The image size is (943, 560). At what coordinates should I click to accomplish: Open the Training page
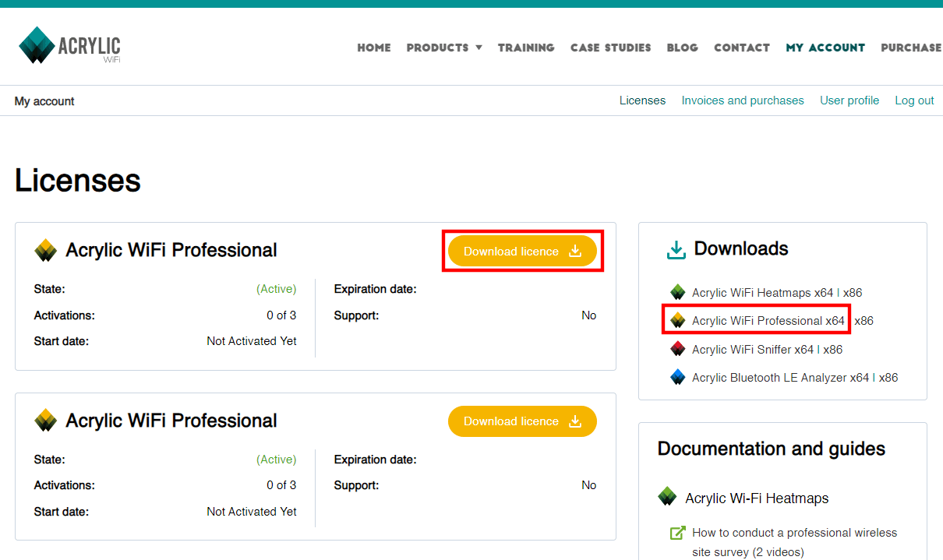526,48
